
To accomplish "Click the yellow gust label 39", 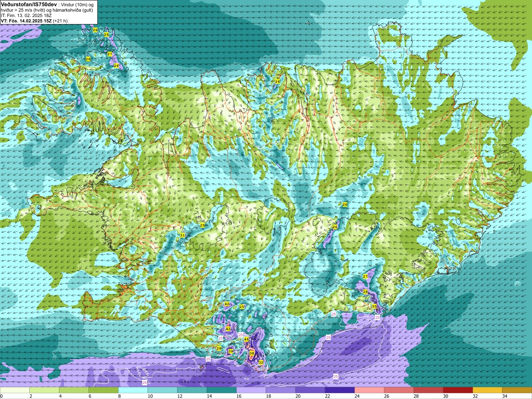I will coord(231,351).
